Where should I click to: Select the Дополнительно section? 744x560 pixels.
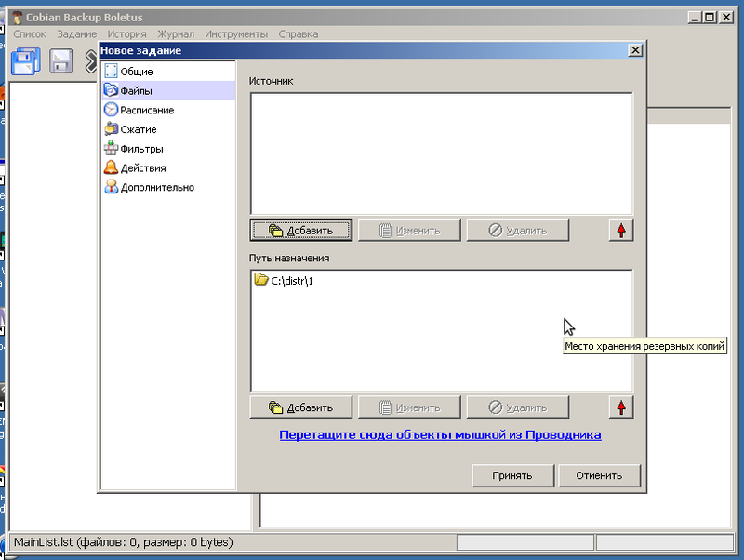coord(156,187)
